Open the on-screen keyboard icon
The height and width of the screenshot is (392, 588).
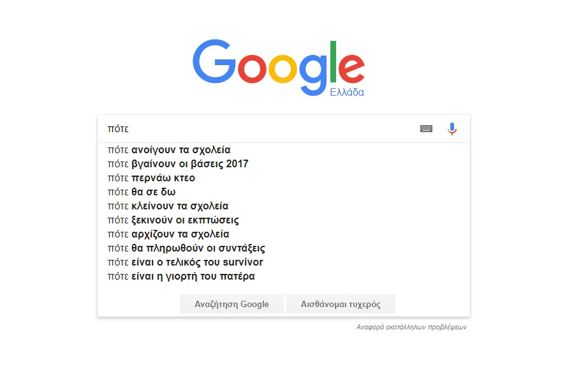tap(426, 129)
